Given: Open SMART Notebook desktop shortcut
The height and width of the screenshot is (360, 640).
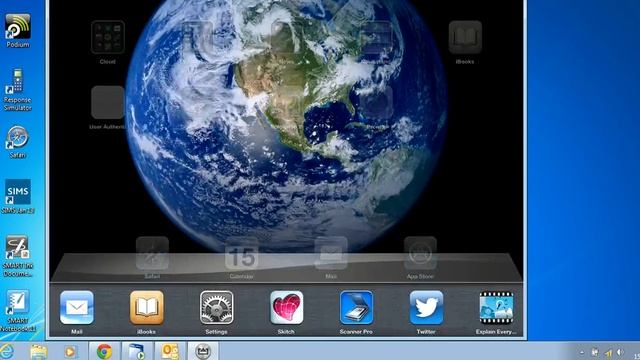Looking at the screenshot, I should [x=18, y=302].
